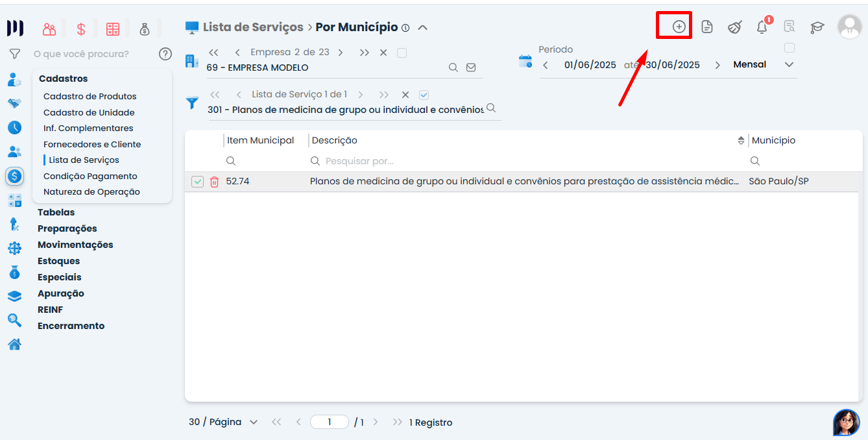Image resolution: width=868 pixels, height=440 pixels.
Task: Click the document search icon in top toolbar
Action: tap(790, 27)
